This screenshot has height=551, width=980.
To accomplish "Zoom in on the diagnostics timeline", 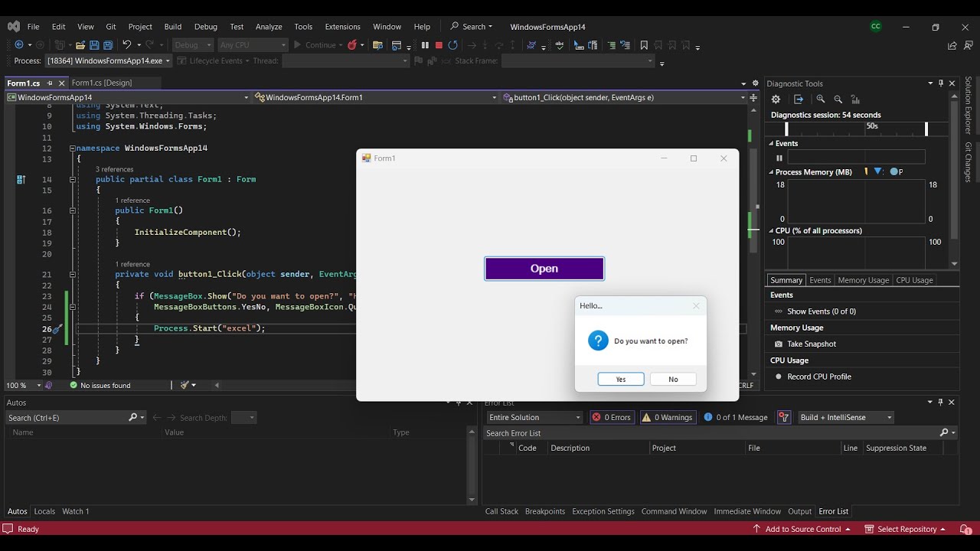I will click(x=821, y=99).
